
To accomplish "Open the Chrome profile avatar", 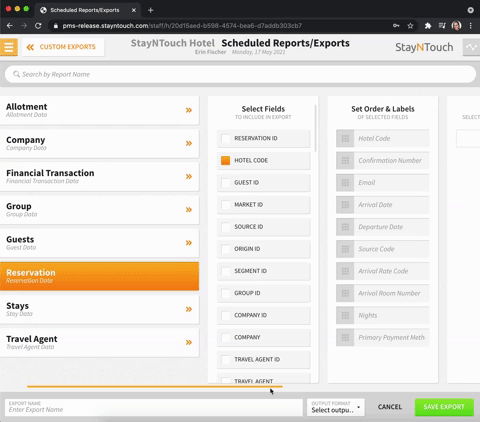I will point(456,26).
